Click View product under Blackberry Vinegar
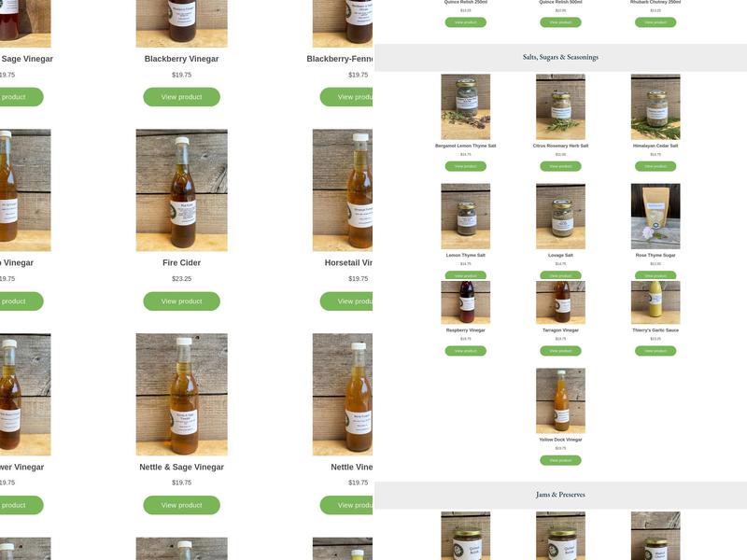This screenshot has height=560, width=747. [181, 97]
